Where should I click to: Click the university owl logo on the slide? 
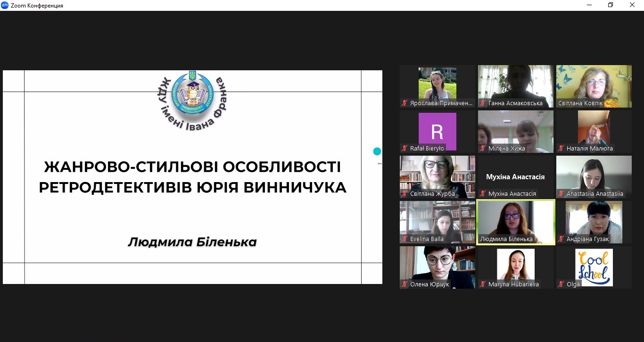pos(192,91)
